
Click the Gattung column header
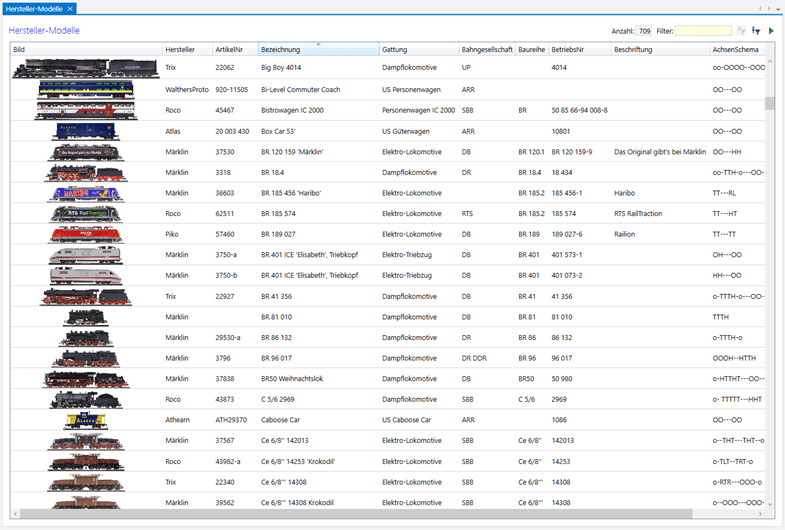coord(418,49)
